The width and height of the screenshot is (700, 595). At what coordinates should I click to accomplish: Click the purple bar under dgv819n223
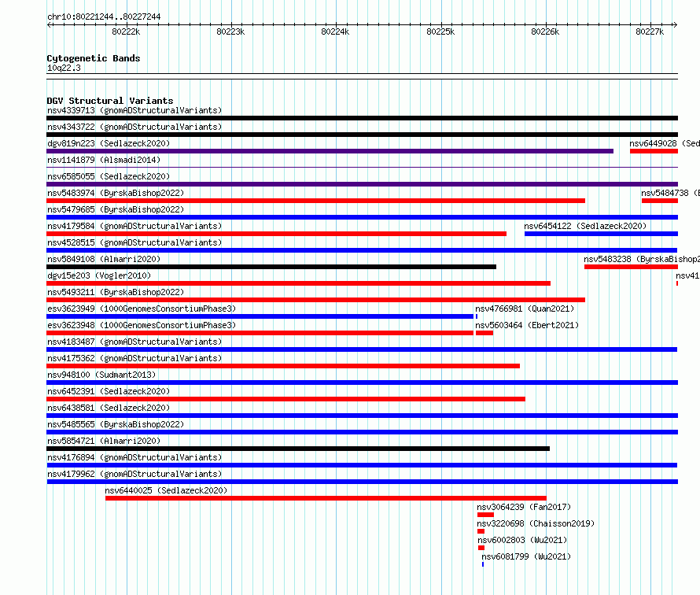[x=330, y=151]
